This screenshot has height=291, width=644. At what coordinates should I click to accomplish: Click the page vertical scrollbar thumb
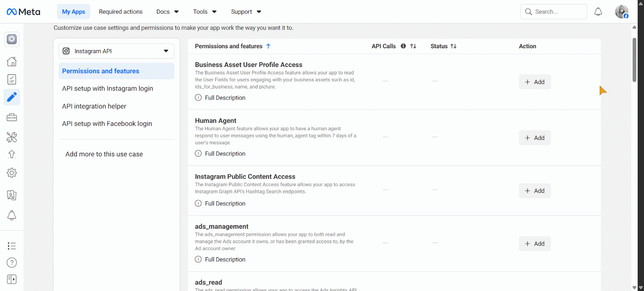point(634,60)
